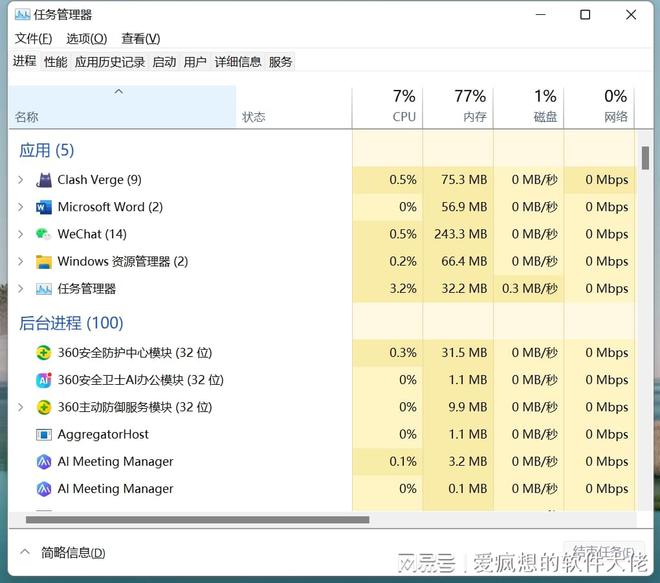Expand the WeChat process group
Image resolution: width=660 pixels, height=583 pixels.
21,234
